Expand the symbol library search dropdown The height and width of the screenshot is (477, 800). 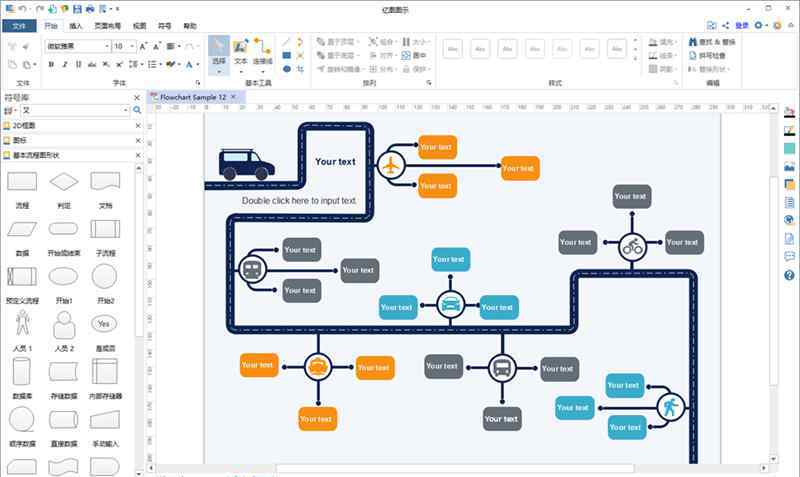[126, 110]
